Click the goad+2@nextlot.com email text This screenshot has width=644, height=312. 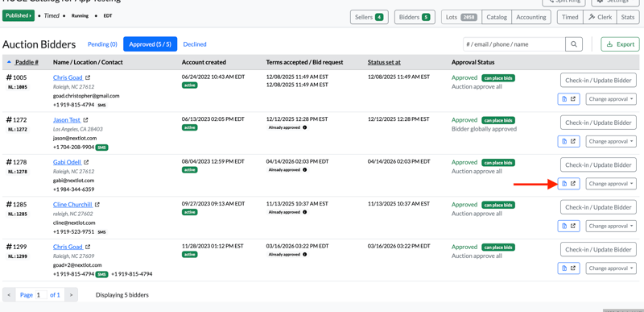[x=77, y=265]
